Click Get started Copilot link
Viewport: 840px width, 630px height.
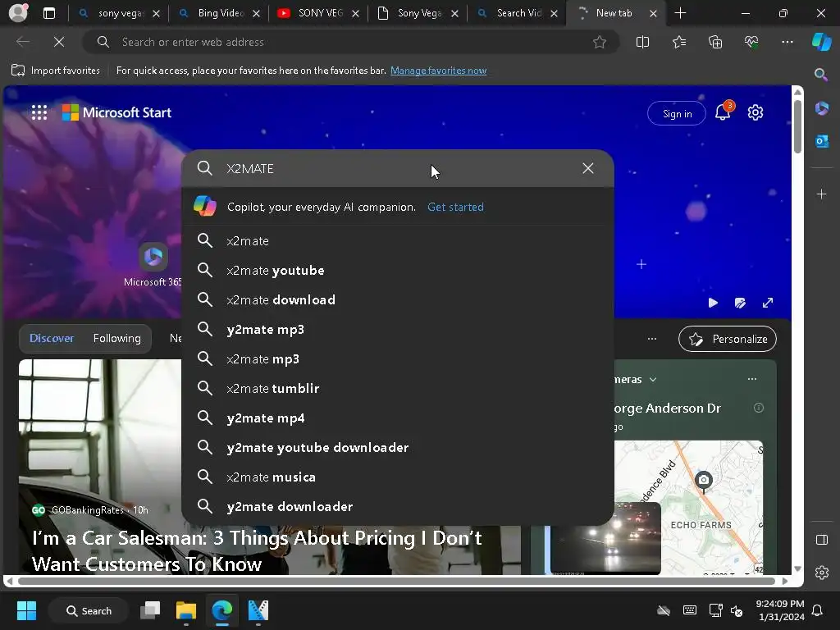click(455, 207)
